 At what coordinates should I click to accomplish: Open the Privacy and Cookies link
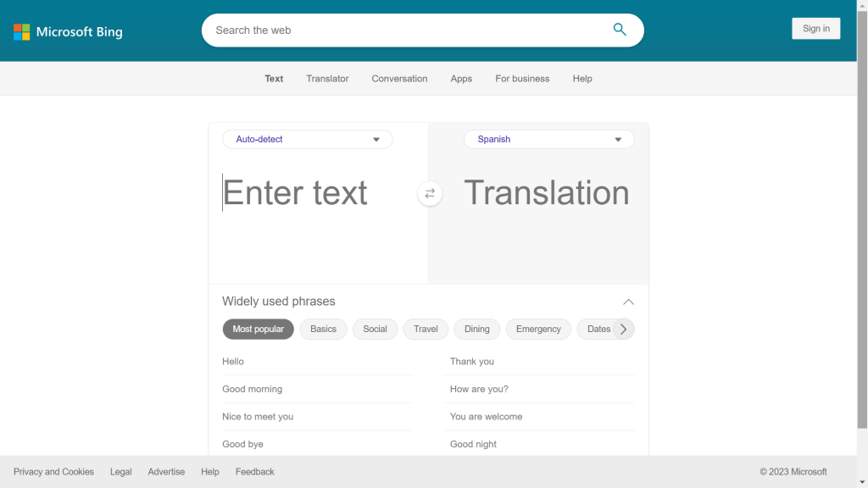(53, 472)
